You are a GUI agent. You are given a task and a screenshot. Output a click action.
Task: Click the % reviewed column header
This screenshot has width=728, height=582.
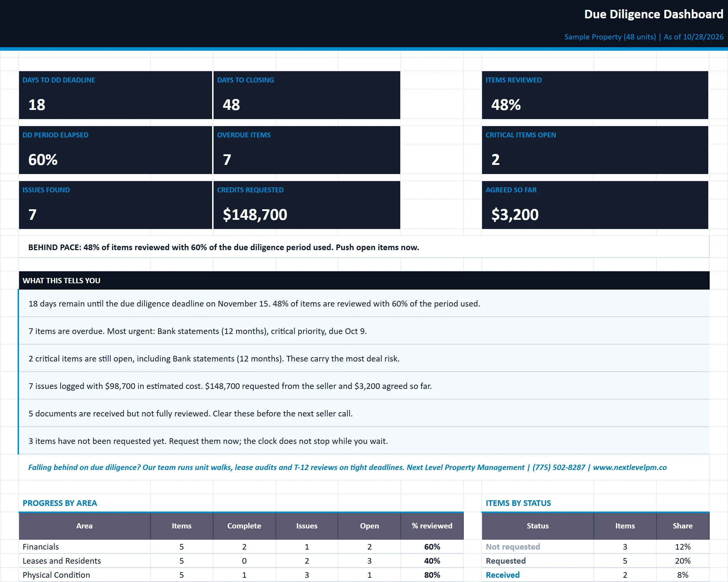(432, 526)
